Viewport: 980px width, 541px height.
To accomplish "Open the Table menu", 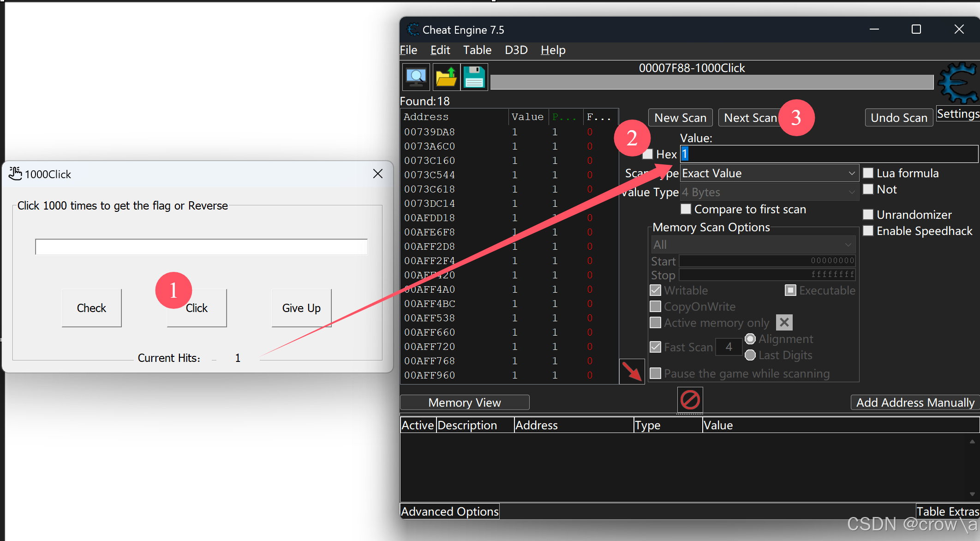I will coord(477,50).
